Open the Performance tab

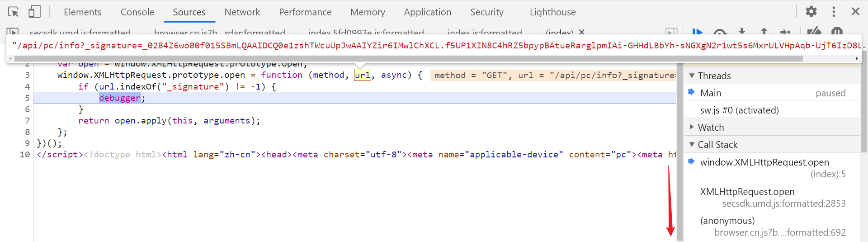305,12
